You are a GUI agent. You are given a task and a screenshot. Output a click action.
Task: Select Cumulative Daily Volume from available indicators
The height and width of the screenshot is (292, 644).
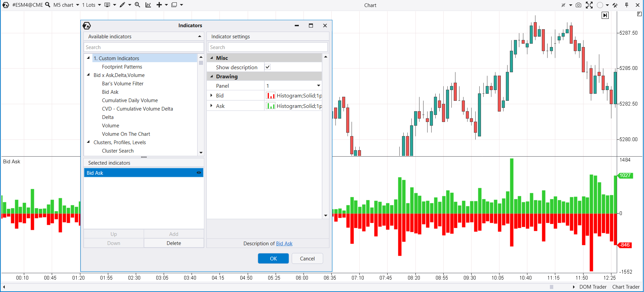[x=130, y=100]
